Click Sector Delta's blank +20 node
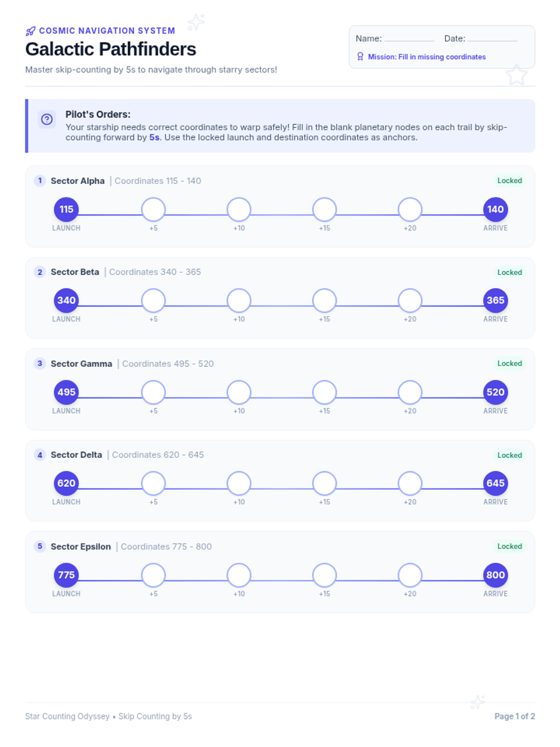Viewport: 560px width, 747px height. coord(410,483)
